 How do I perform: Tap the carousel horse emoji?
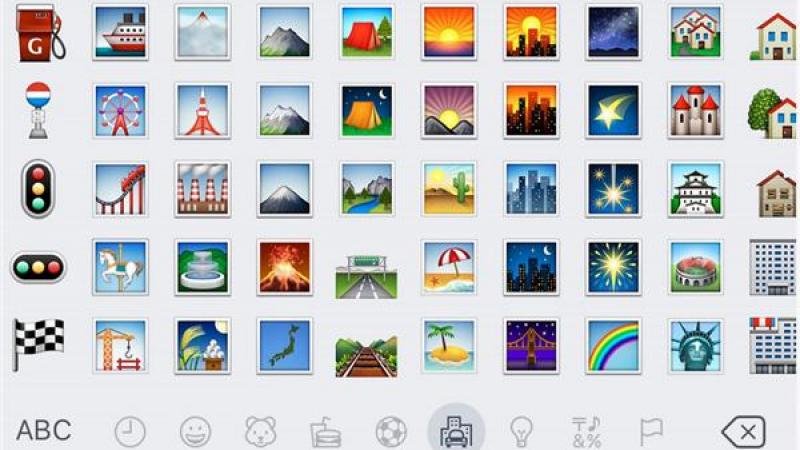(120, 267)
